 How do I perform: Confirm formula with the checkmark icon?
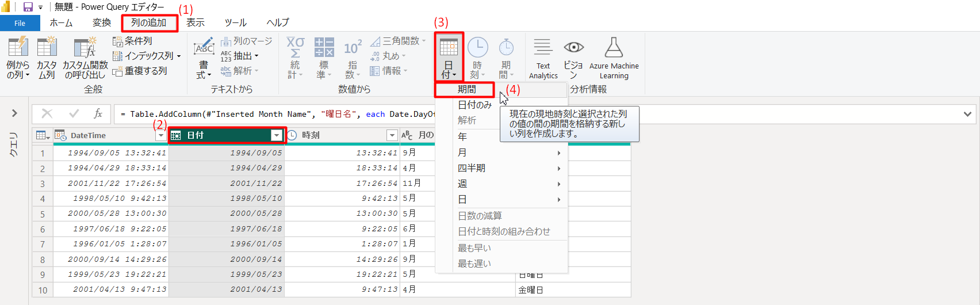pos(74,114)
